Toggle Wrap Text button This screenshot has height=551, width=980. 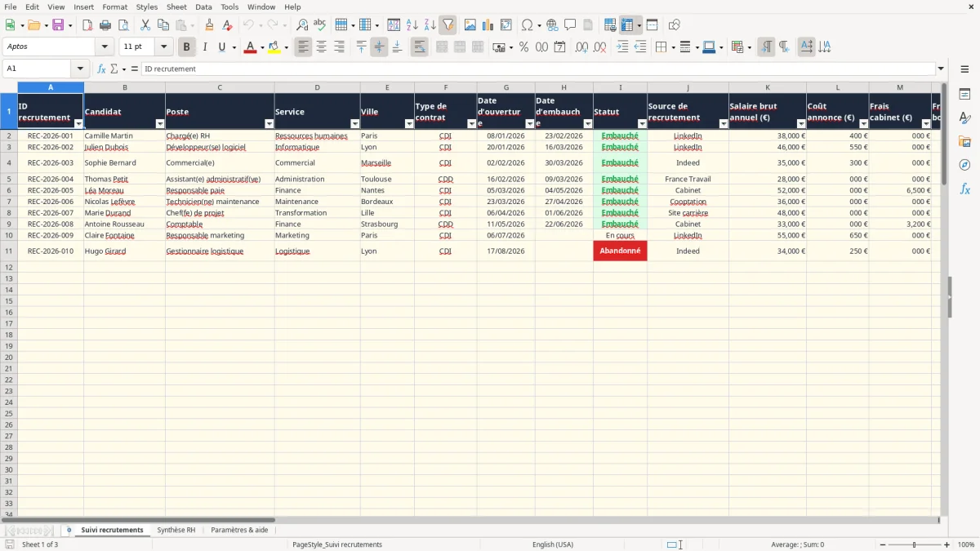coord(419,47)
